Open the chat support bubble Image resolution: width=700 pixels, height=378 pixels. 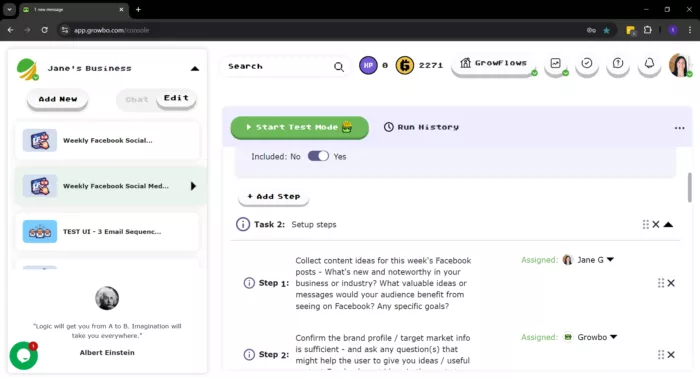24,355
